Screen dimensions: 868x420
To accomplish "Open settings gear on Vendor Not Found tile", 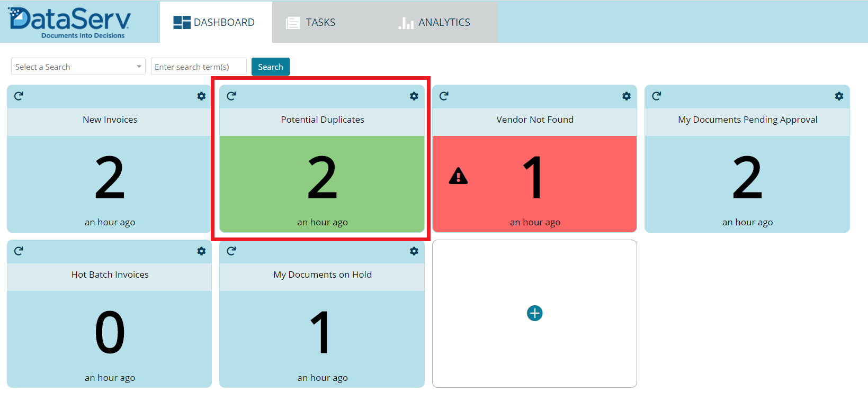I will [x=627, y=96].
